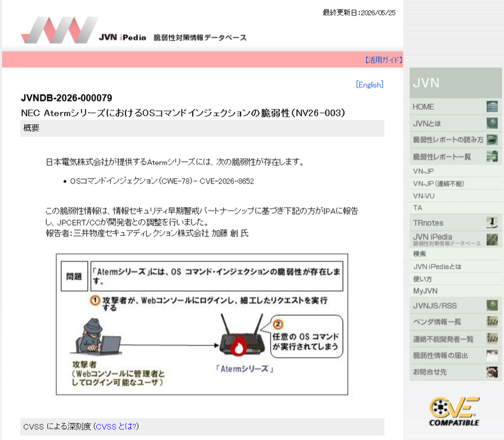Open the 活用ガイド link

pos(384,60)
